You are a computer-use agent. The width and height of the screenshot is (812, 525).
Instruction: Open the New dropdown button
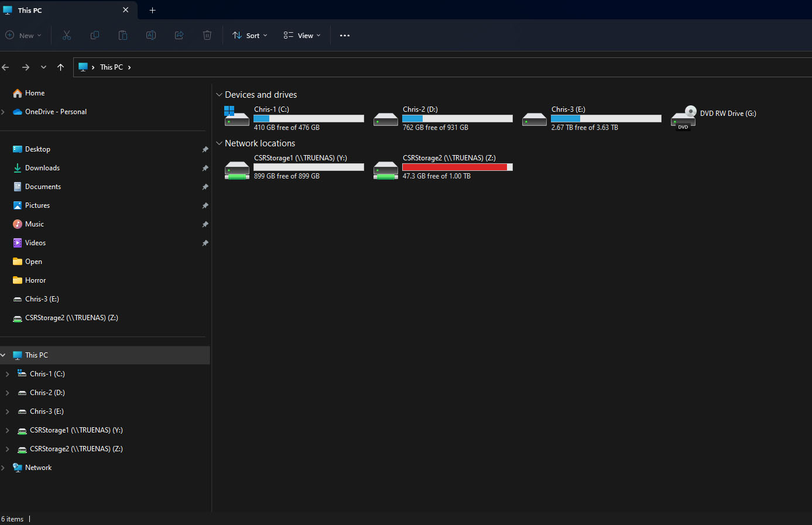tap(24, 36)
